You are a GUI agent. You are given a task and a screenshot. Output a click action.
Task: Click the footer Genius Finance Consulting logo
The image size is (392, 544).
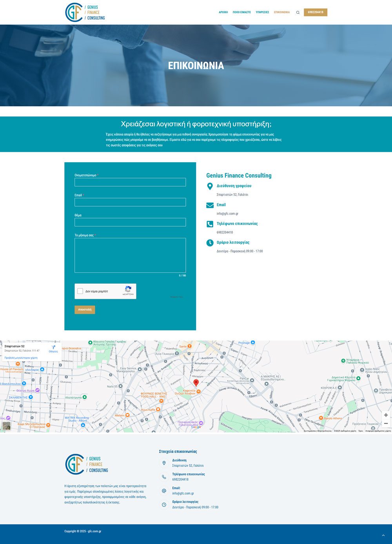point(87,464)
